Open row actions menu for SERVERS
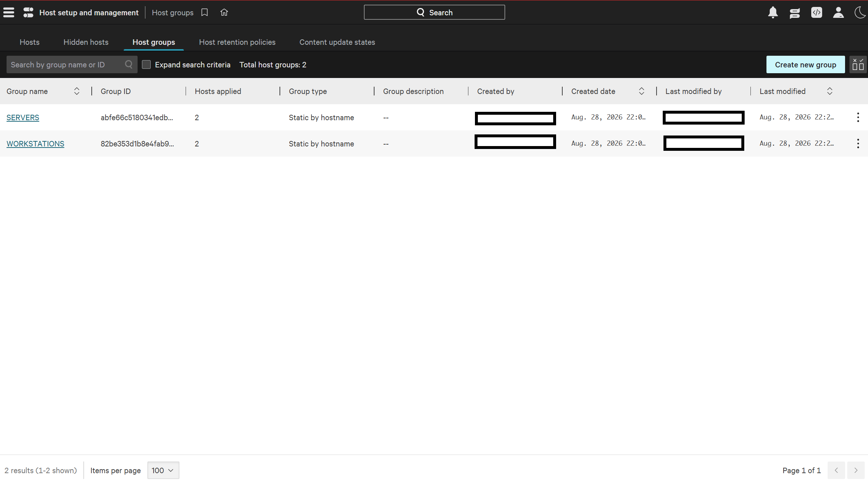This screenshot has width=868, height=483. click(x=858, y=117)
